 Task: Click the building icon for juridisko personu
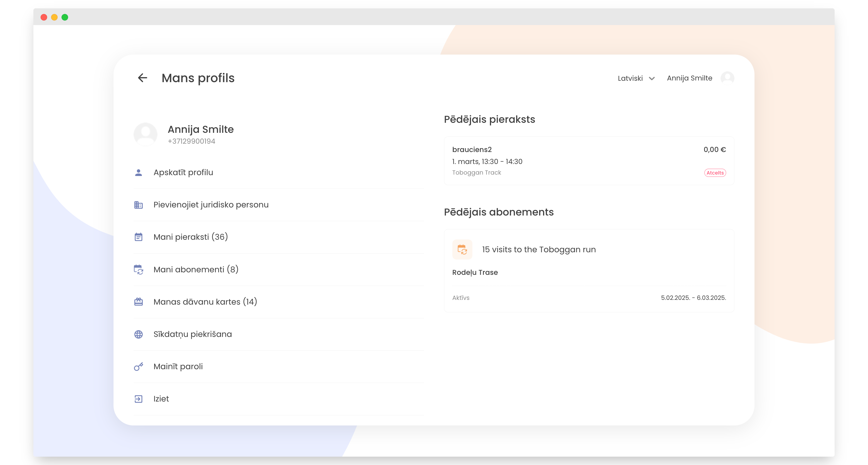coord(139,205)
